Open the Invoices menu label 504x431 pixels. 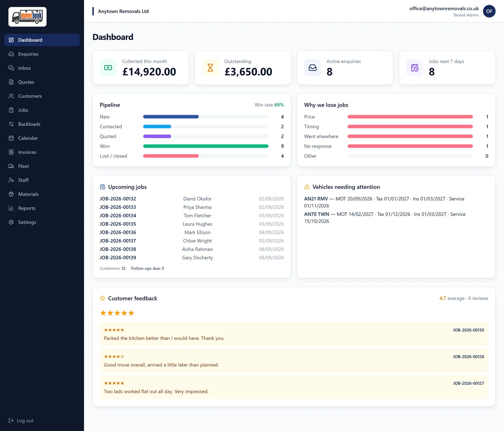pos(27,152)
